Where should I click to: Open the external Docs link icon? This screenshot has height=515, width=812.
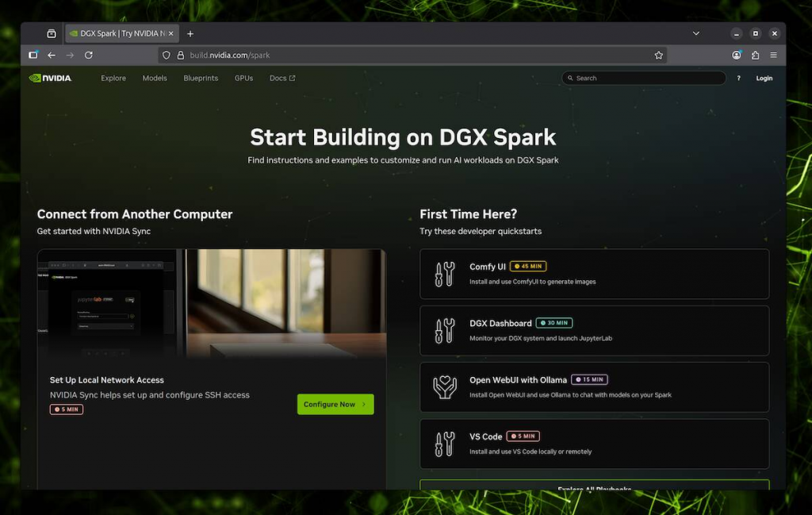click(x=293, y=78)
